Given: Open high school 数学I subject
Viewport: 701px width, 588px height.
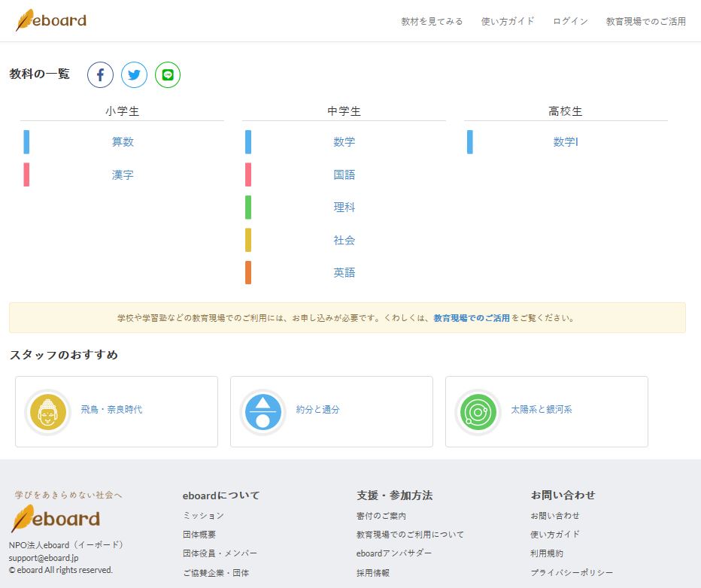Looking at the screenshot, I should tap(566, 142).
